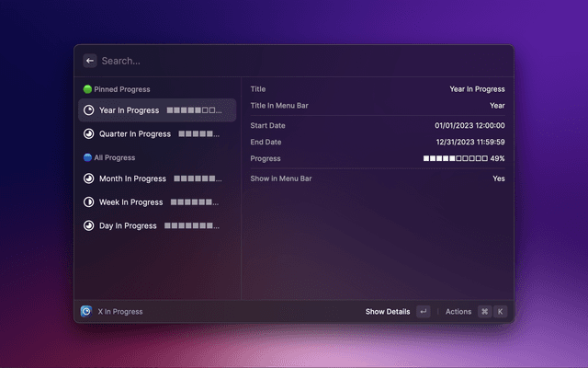
Task: Click the X In Progress extension icon
Action: click(x=86, y=312)
